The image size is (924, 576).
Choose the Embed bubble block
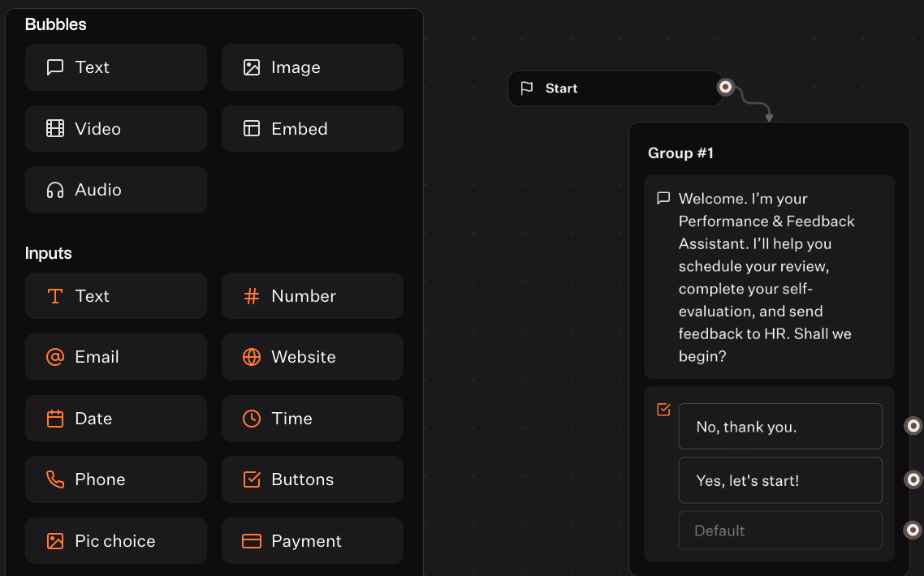[312, 129]
